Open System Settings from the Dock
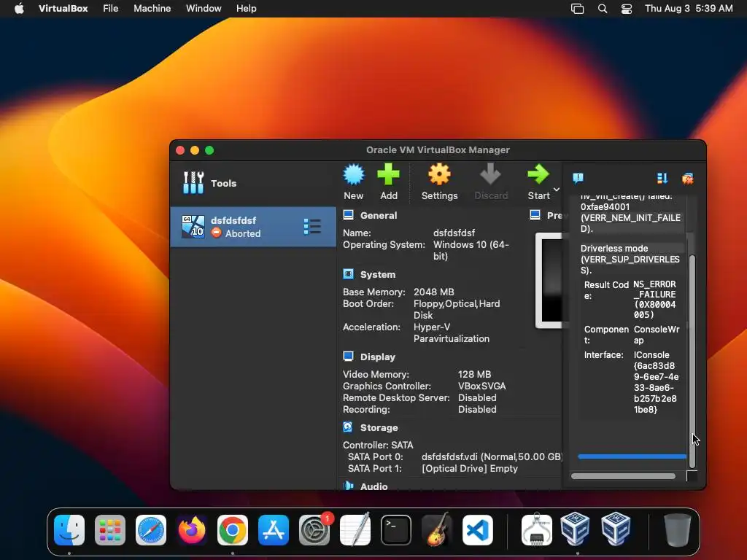This screenshot has width=747, height=560. click(x=314, y=529)
